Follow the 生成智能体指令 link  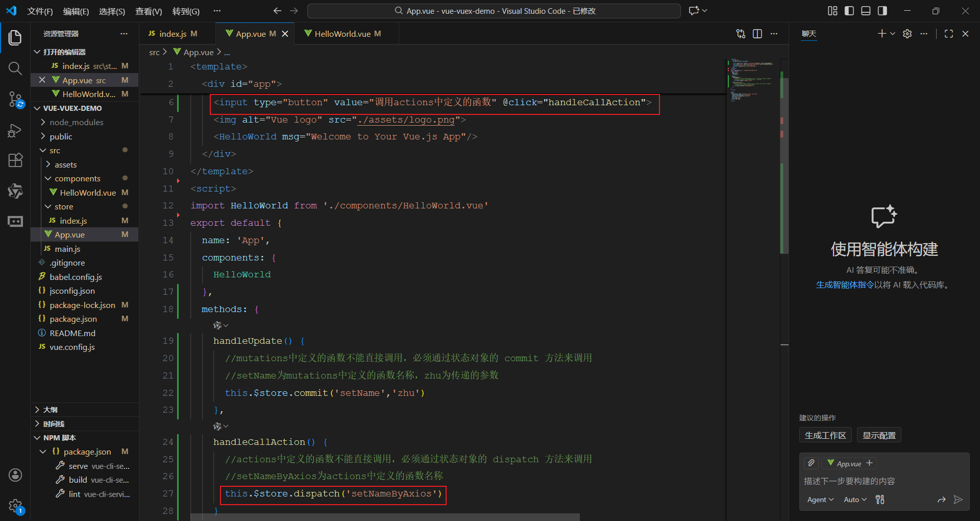click(x=845, y=285)
